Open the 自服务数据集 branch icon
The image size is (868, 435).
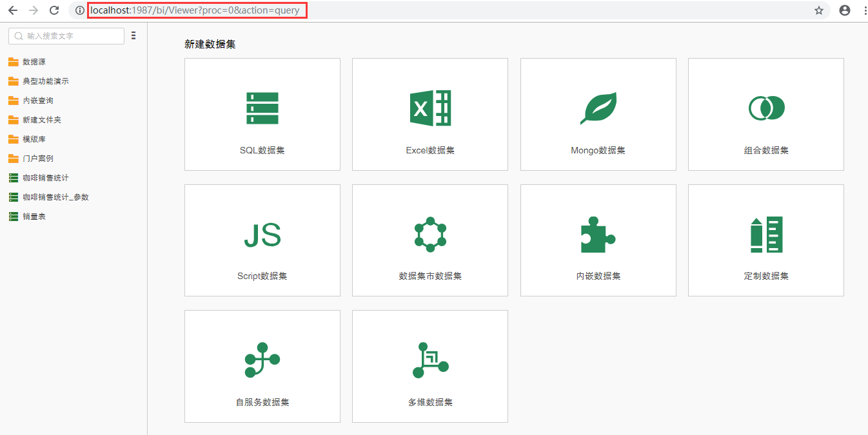[x=262, y=360]
